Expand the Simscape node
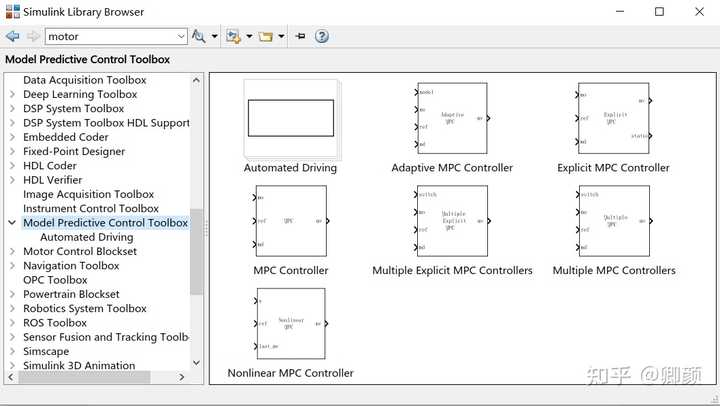This screenshot has height=406, width=720. coord(12,351)
